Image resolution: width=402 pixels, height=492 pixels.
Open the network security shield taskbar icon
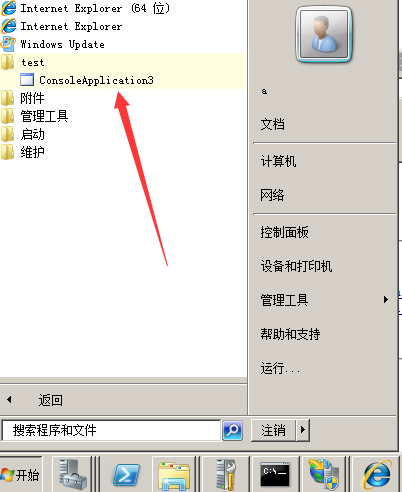(x=323, y=474)
